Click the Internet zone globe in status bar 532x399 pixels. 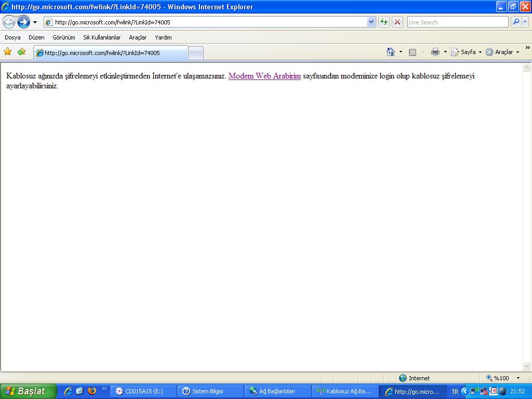click(x=403, y=378)
